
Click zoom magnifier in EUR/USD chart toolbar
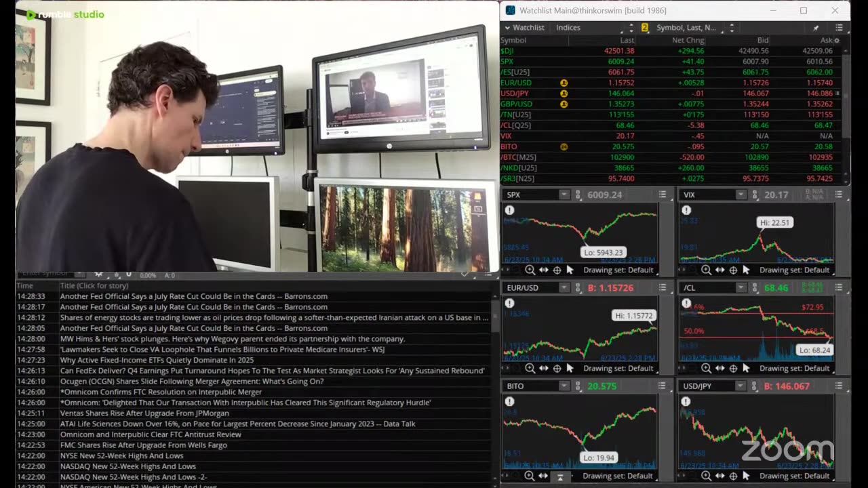(x=530, y=368)
